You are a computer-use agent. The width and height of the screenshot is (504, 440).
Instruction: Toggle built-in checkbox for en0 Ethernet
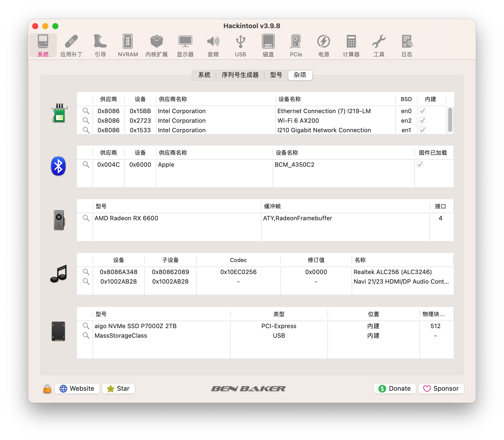(x=423, y=111)
